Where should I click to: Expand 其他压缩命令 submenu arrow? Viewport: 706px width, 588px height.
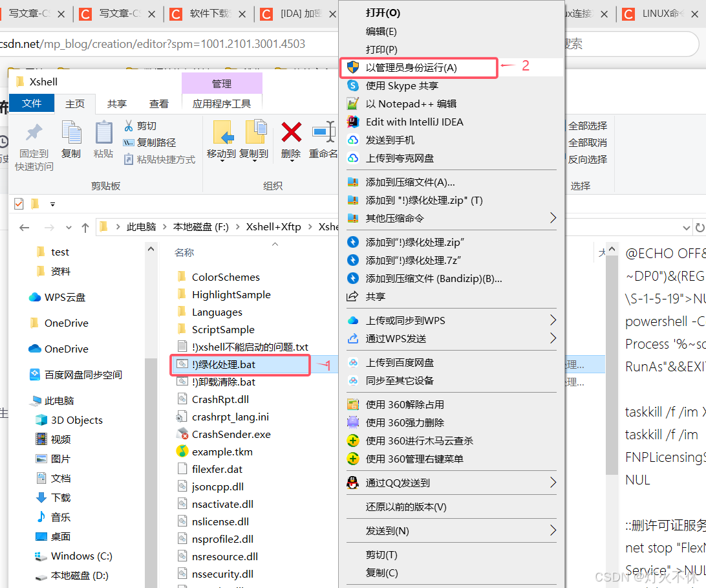tap(553, 218)
